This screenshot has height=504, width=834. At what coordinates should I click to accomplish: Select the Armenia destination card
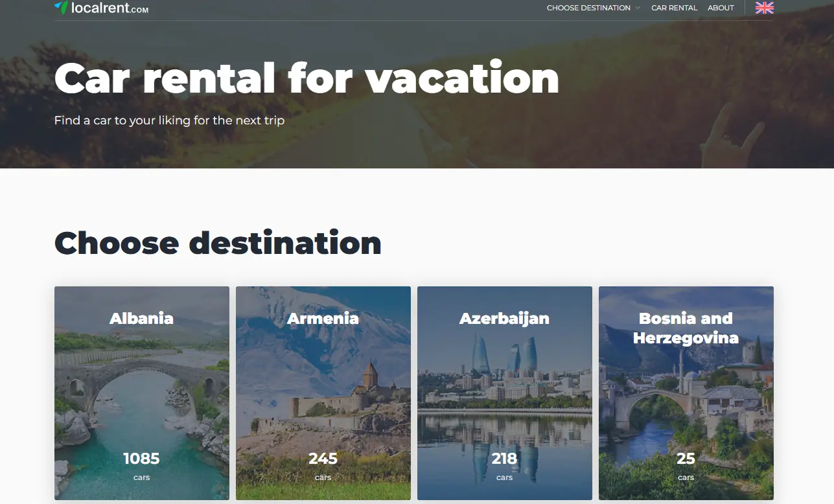[x=323, y=393]
